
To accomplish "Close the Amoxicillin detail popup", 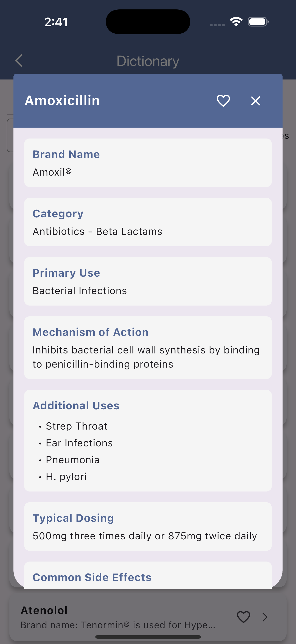I will pyautogui.click(x=256, y=101).
